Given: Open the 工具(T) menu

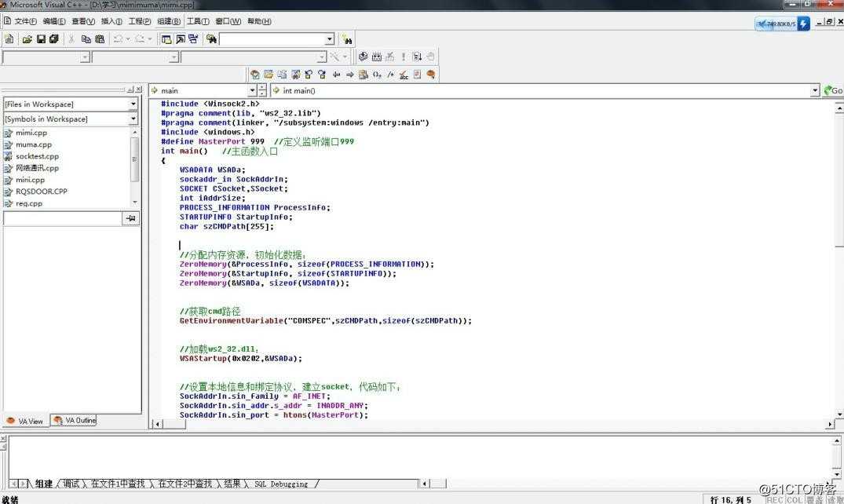Looking at the screenshot, I should pos(198,21).
